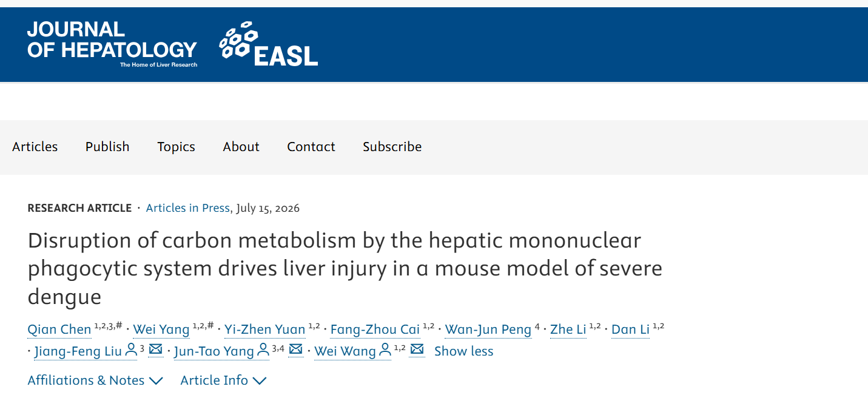The image size is (868, 395).
Task: Open Jun-Tao Yang's author profile icon
Action: tap(263, 350)
